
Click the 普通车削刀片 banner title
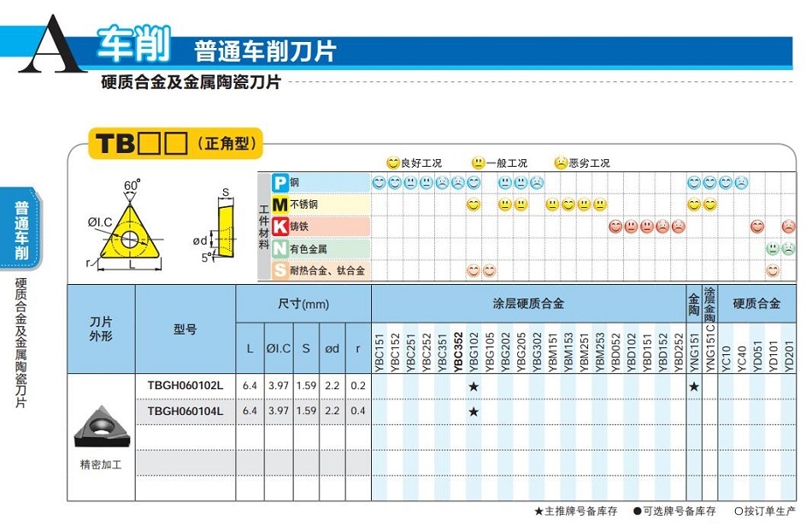(265, 50)
